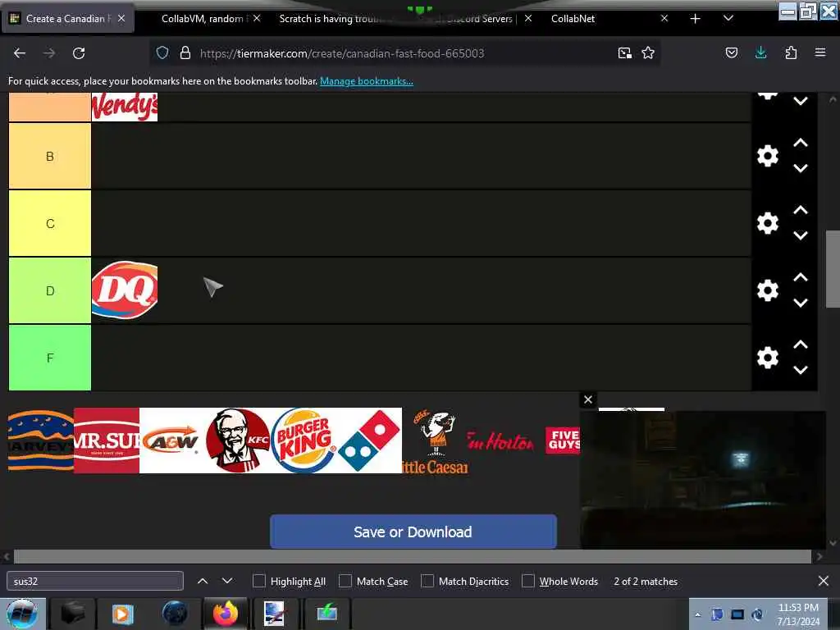
Task: Pick the Domino's logo tile
Action: [369, 441]
